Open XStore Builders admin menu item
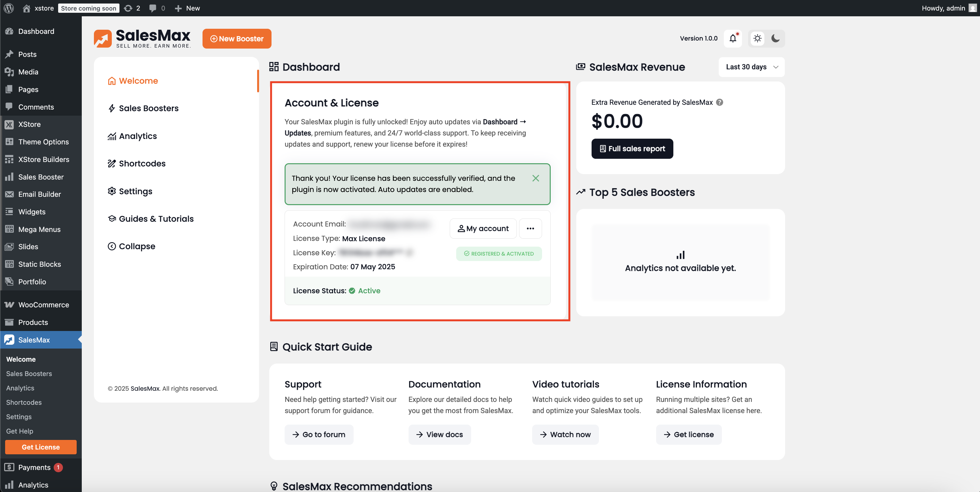This screenshot has height=492, width=980. (43, 159)
